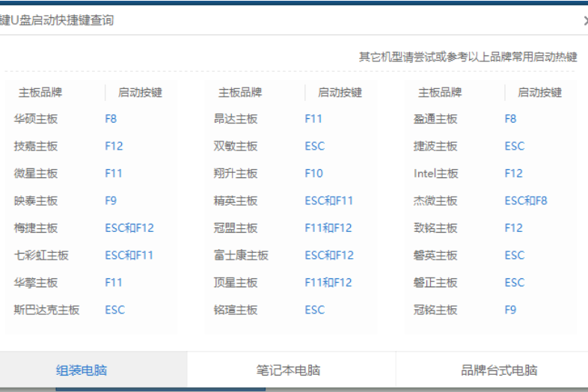Click the F8 key for 华硕主板
Screen dimensions: 588x392
pyautogui.click(x=111, y=119)
